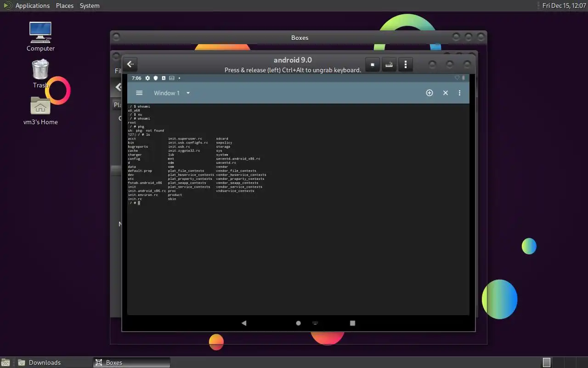Click 'vendor_file_contexts' in terminal listing
588x368 pixels.
tap(236, 171)
